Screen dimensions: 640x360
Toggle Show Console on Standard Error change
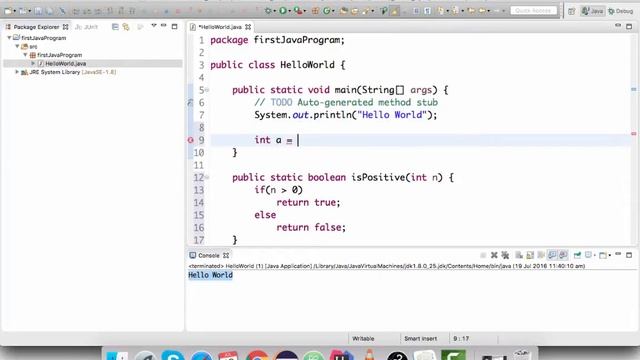(x=563, y=256)
